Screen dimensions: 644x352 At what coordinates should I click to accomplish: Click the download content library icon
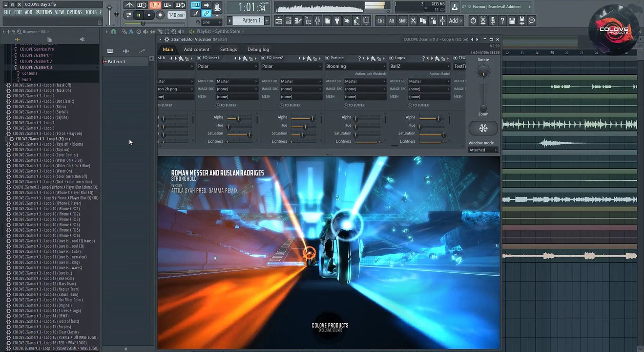tap(455, 7)
